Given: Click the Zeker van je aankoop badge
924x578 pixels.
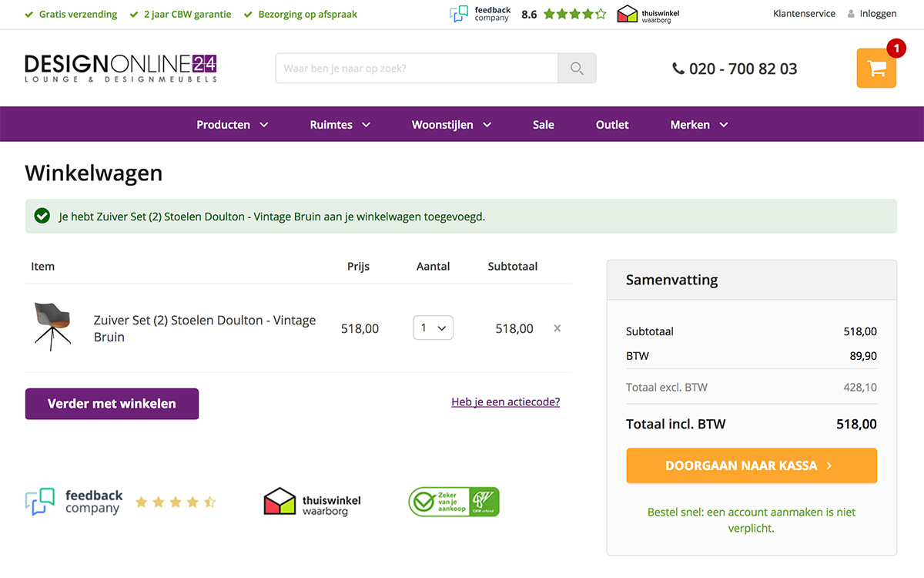Looking at the screenshot, I should (454, 502).
